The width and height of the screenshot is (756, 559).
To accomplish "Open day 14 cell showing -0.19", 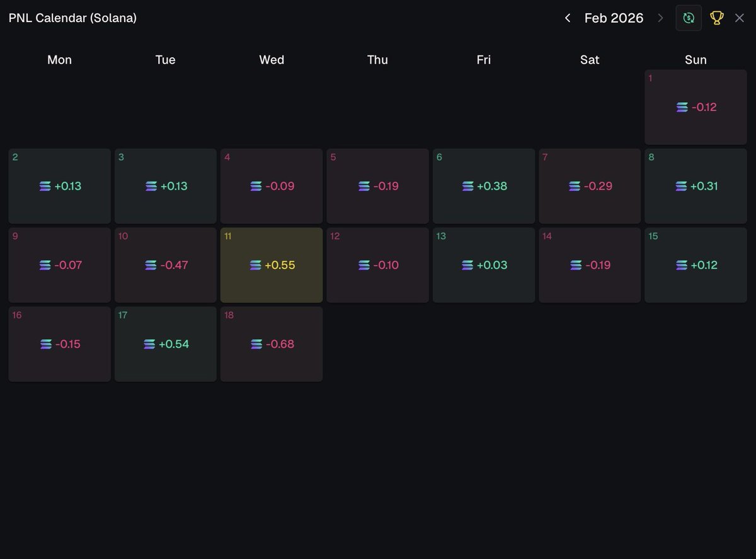I will click(x=590, y=265).
